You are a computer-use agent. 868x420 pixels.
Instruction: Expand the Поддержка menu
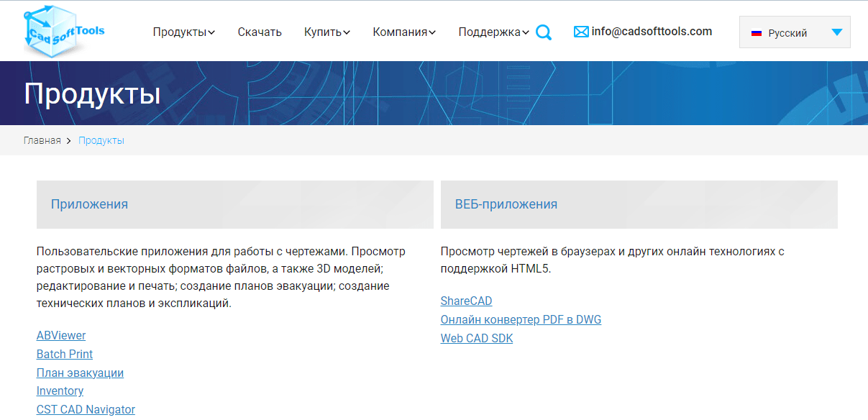(x=493, y=32)
